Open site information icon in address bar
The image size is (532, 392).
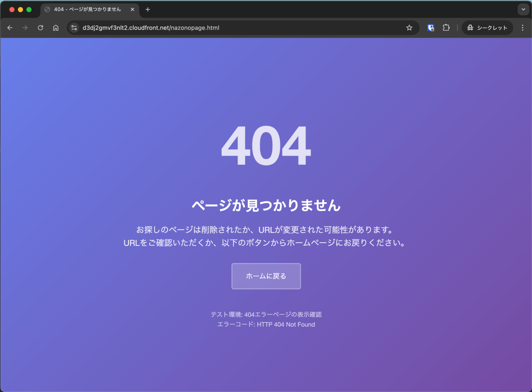pos(74,28)
